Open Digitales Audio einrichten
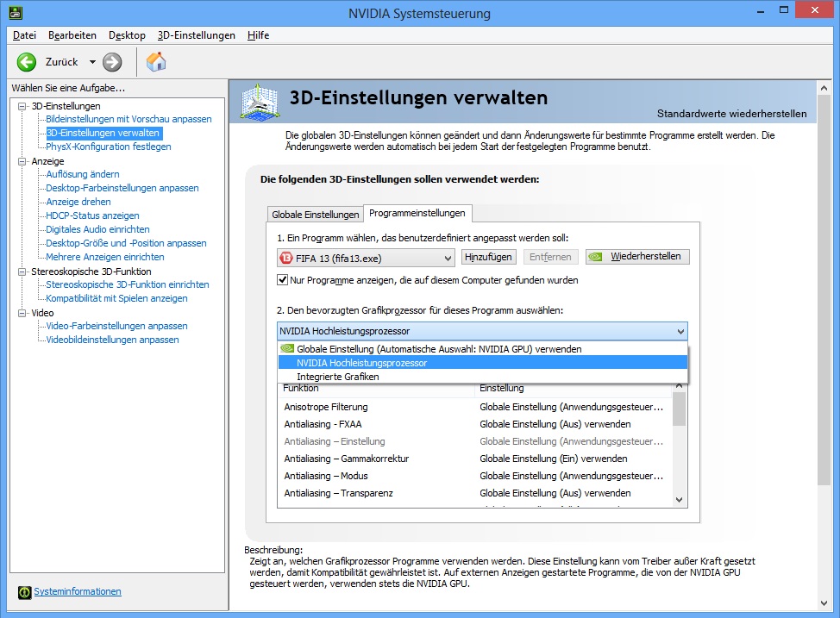This screenshot has width=840, height=618. click(x=97, y=229)
